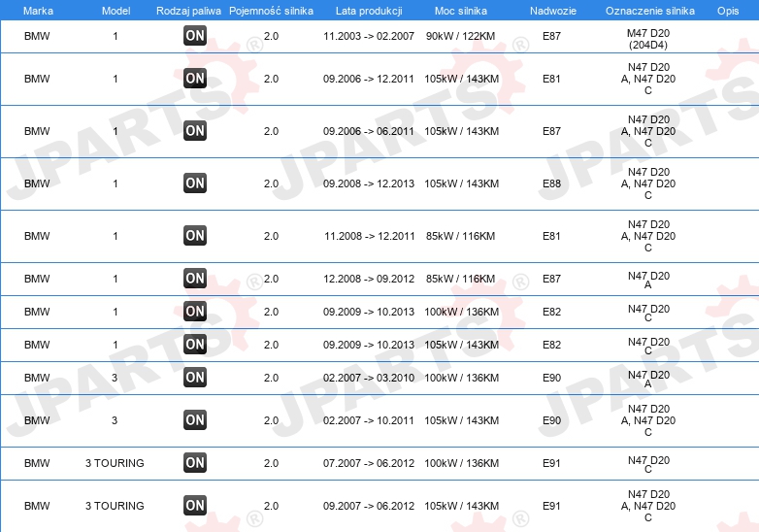Click the Model column header
Viewport: 759px width, 532px height.
[x=115, y=11]
